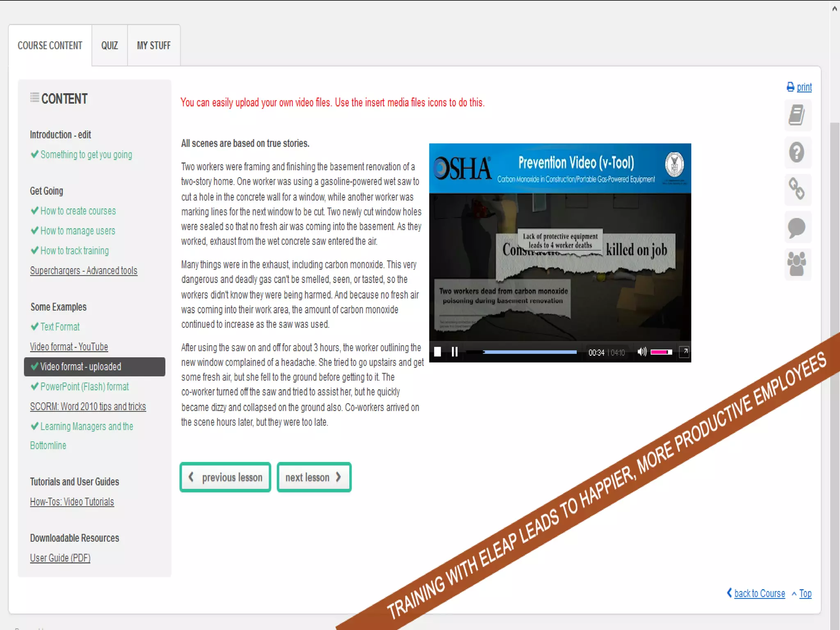This screenshot has height=630, width=840.
Task: Open Video format - YouTube lesson
Action: click(x=69, y=347)
